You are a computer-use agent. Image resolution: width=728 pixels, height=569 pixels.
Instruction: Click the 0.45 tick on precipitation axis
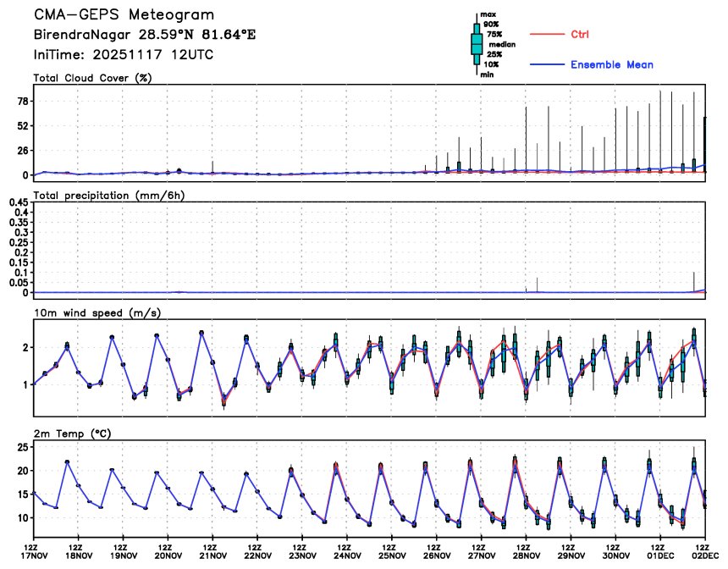(19, 202)
